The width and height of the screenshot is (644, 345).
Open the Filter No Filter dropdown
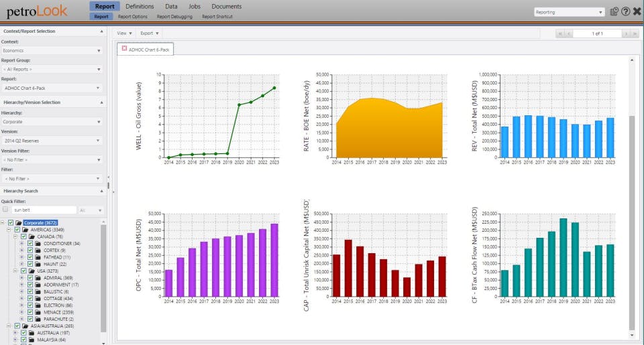pyautogui.click(x=52, y=179)
